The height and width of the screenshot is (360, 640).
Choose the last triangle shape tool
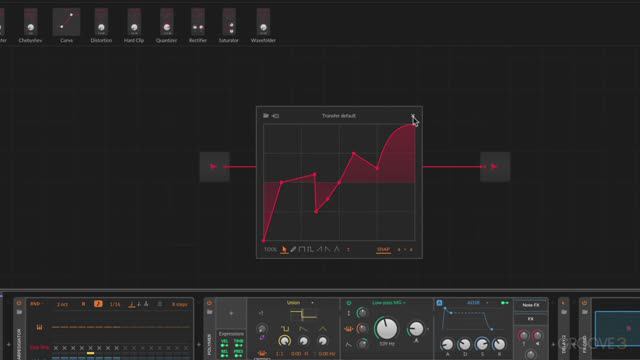(x=337, y=249)
